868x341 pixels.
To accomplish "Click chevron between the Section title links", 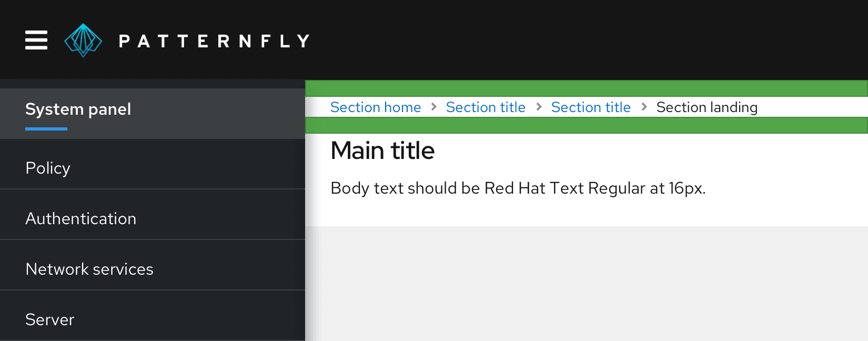I will coord(539,107).
